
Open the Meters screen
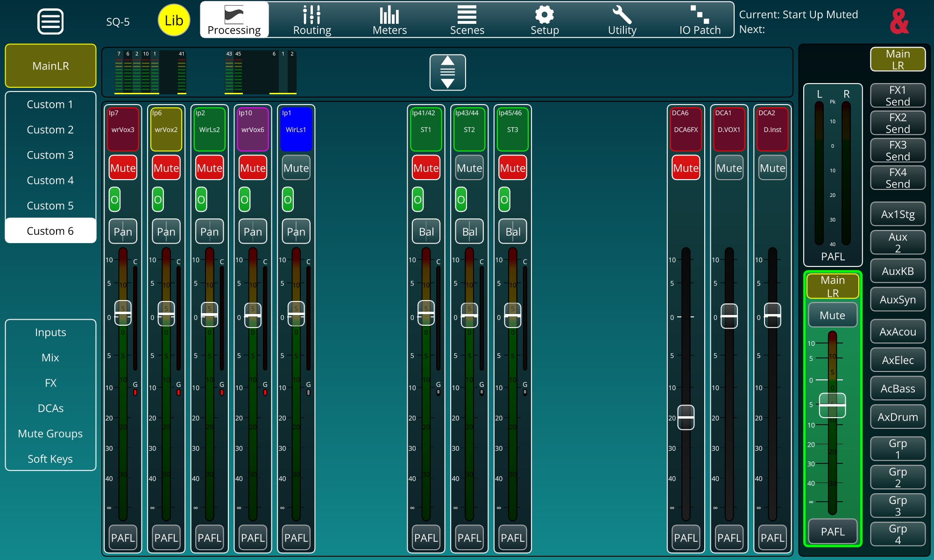tap(389, 21)
